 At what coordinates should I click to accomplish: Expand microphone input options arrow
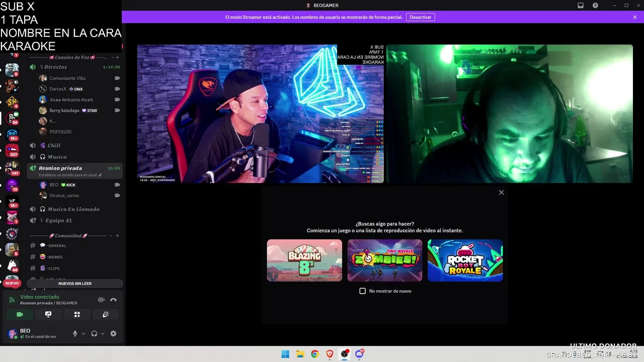[84, 333]
